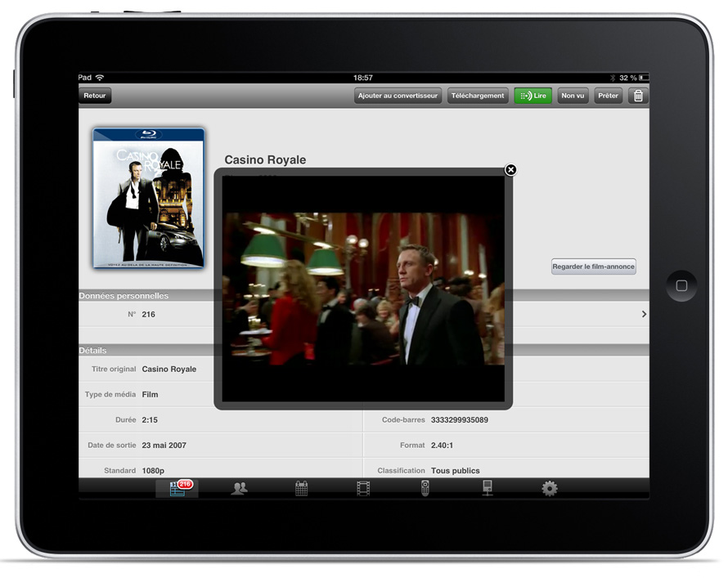Tap the Détails section header

[x=92, y=350]
